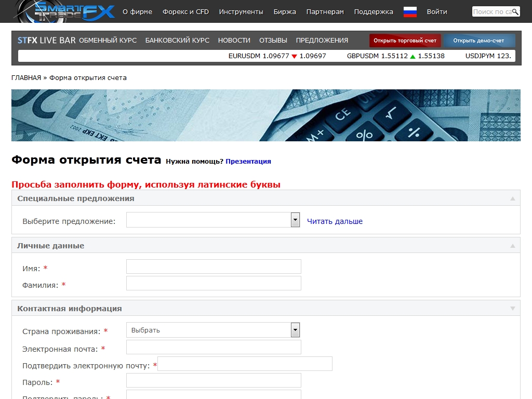Switch to the Банковский курс tab

(x=177, y=40)
